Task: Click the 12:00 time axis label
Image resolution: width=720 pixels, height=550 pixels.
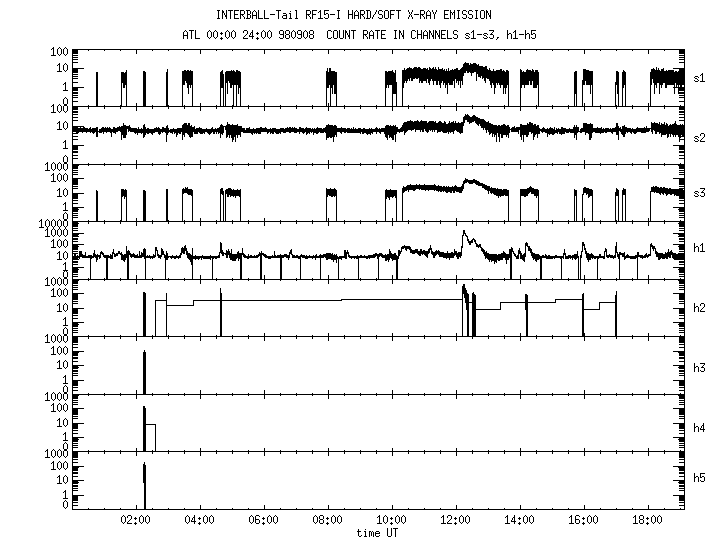Action: 456,522
